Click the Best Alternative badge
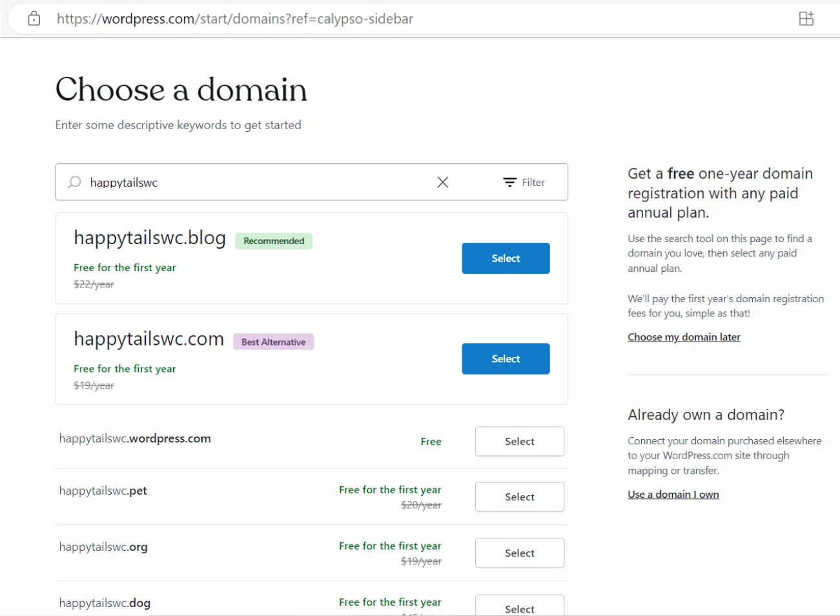The height and width of the screenshot is (616, 840). 273,342
